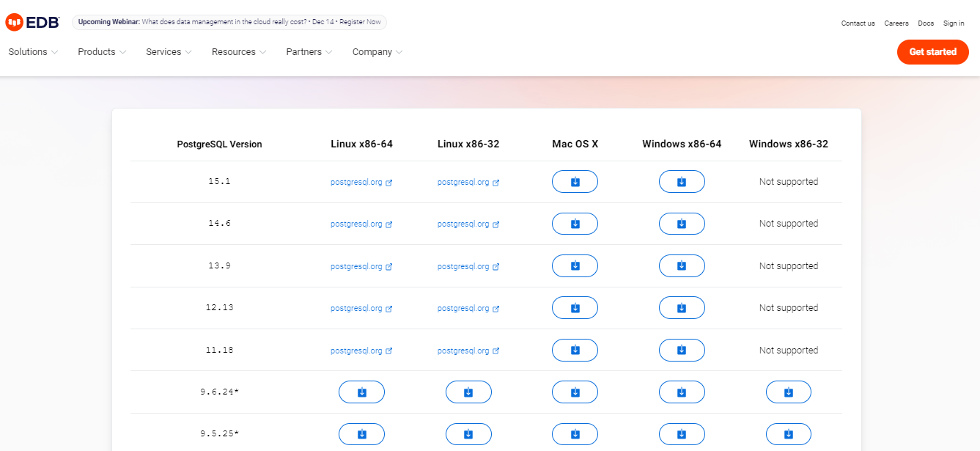Expand the Services menu

pyautogui.click(x=169, y=52)
